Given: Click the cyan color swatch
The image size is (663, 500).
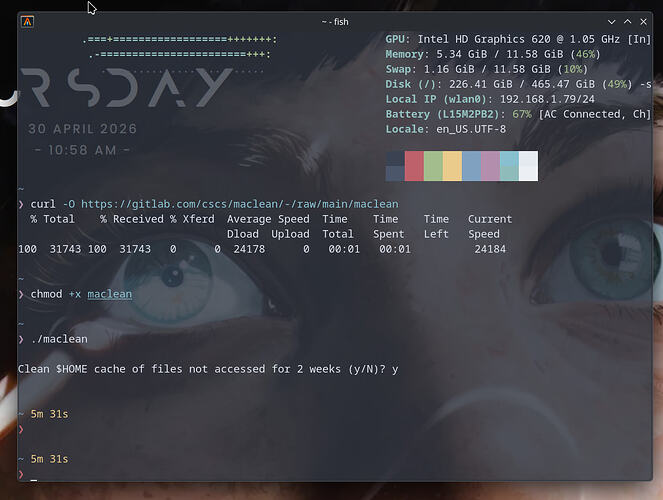Looking at the screenshot, I should tap(510, 166).
